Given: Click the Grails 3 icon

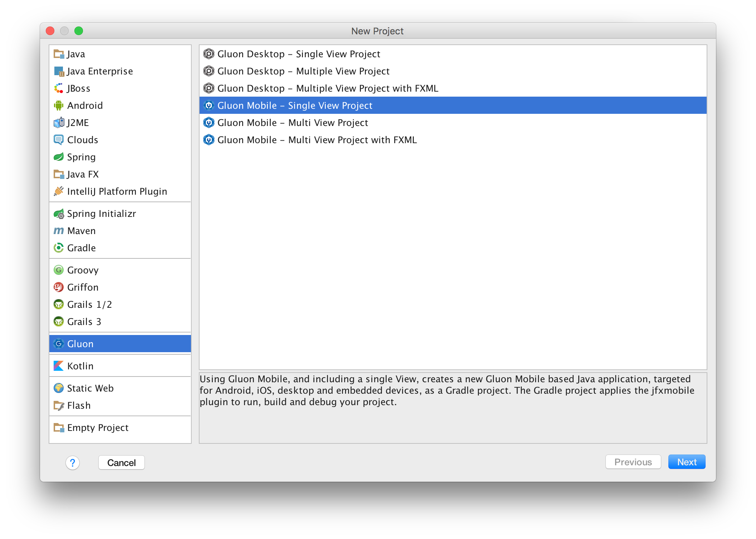Looking at the screenshot, I should click(x=59, y=322).
